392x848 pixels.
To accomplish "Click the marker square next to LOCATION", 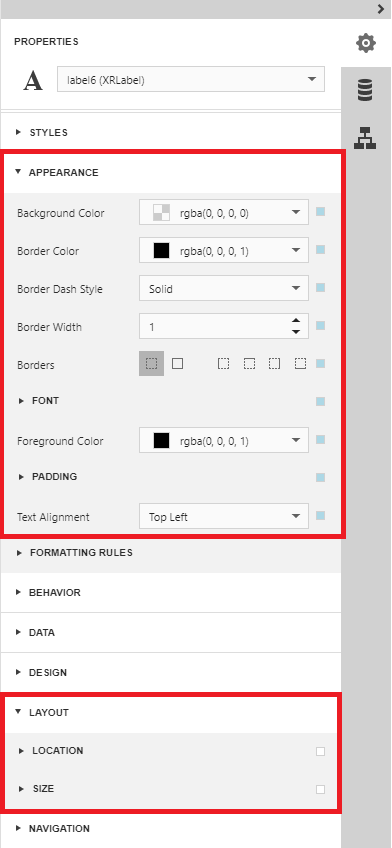I will click(321, 751).
